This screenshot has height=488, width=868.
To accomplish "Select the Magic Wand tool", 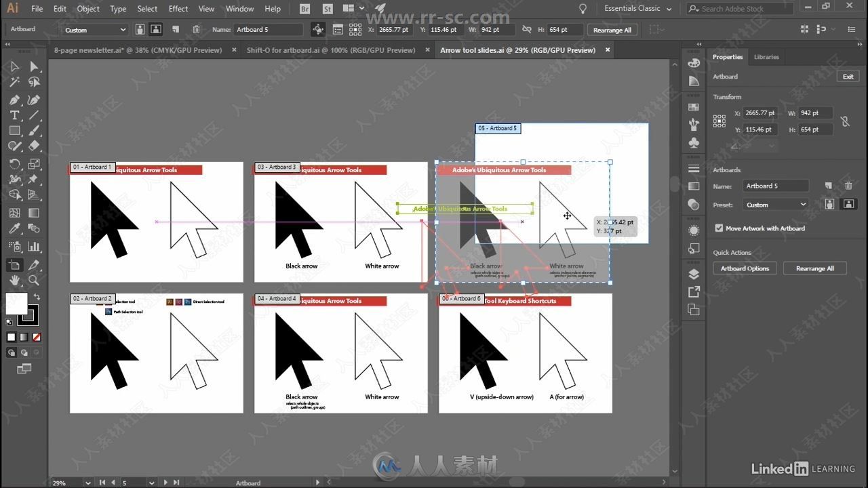I will [x=14, y=82].
